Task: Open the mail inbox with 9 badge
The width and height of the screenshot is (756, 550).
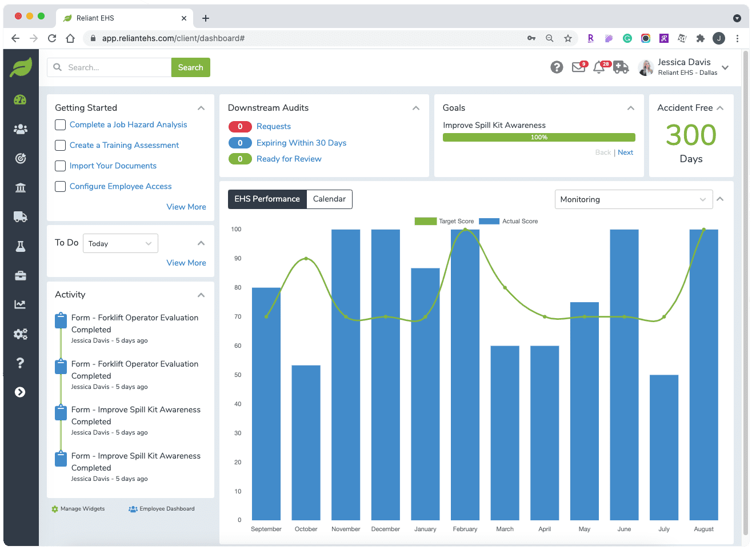Action: click(579, 67)
